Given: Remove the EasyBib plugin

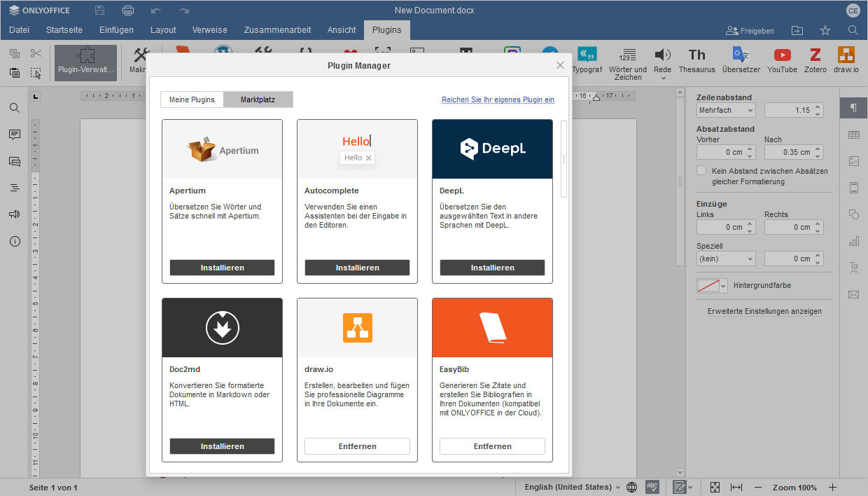Looking at the screenshot, I should click(x=492, y=446).
